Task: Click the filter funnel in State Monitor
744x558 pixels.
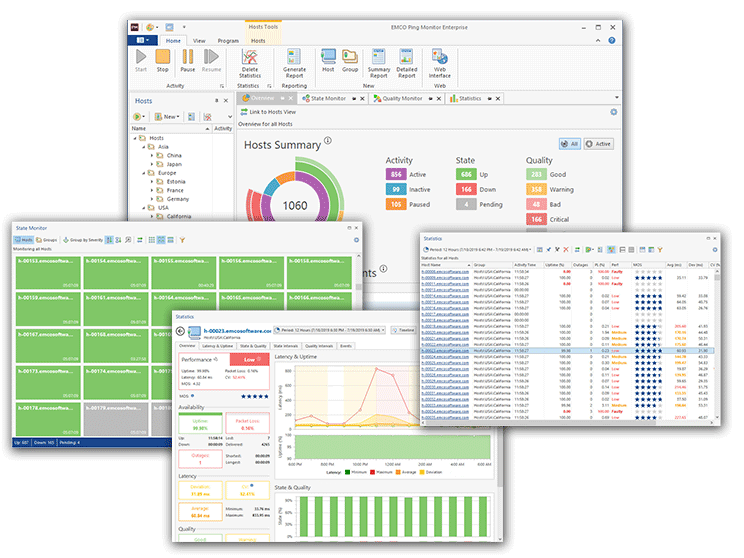Action: click(182, 240)
